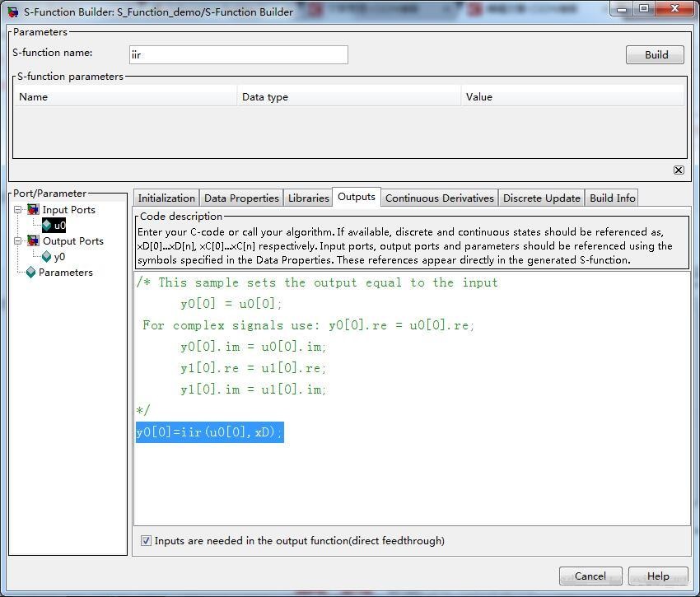700x597 pixels.
Task: Click the Parameters diamond icon in tree
Action: point(30,272)
